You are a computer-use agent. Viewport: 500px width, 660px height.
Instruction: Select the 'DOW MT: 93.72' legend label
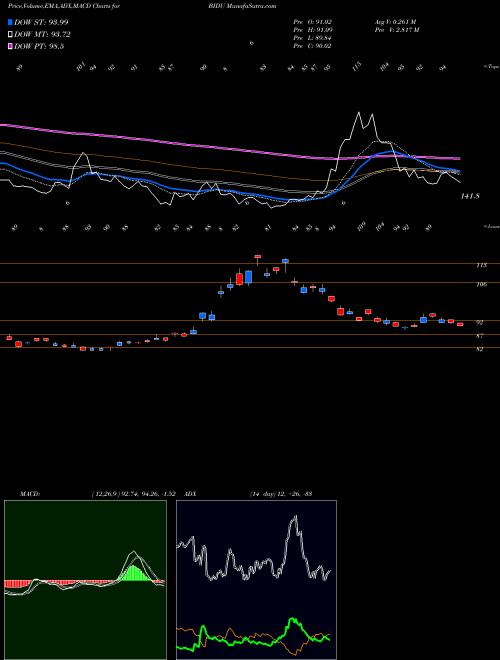tap(42, 35)
